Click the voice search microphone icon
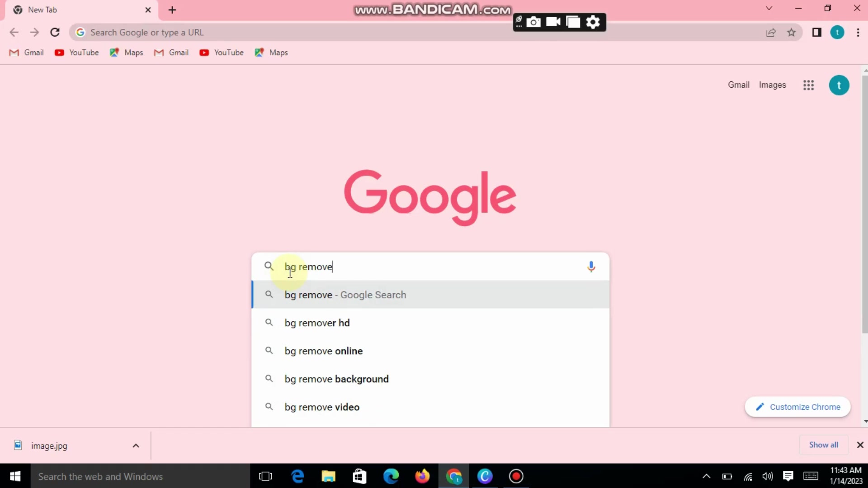Screen dimensions: 868x488 [x=591, y=267]
